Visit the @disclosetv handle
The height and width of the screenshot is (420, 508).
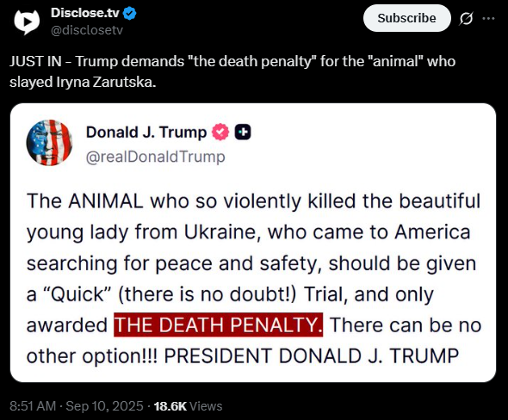[87, 30]
